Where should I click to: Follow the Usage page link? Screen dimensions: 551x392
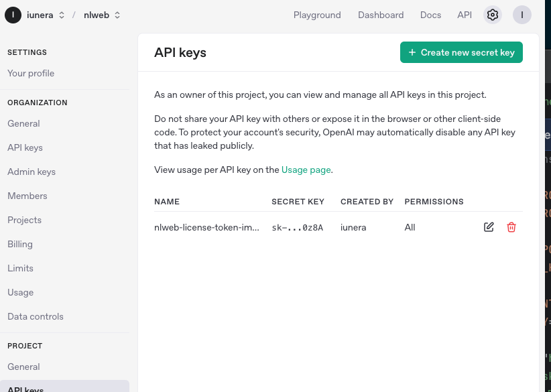(x=306, y=170)
